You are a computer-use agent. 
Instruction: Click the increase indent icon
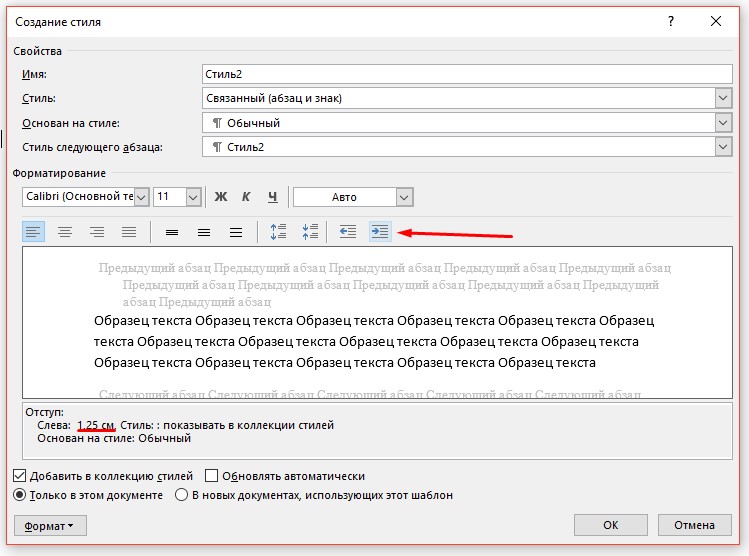[380, 232]
